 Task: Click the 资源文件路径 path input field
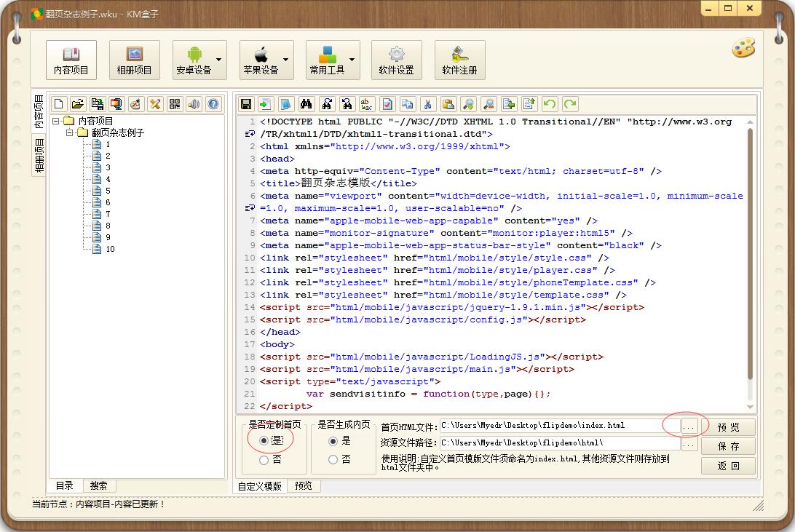point(560,442)
